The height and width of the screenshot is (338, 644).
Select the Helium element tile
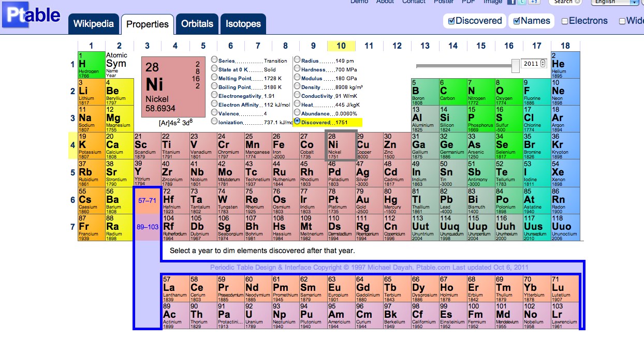[565, 65]
